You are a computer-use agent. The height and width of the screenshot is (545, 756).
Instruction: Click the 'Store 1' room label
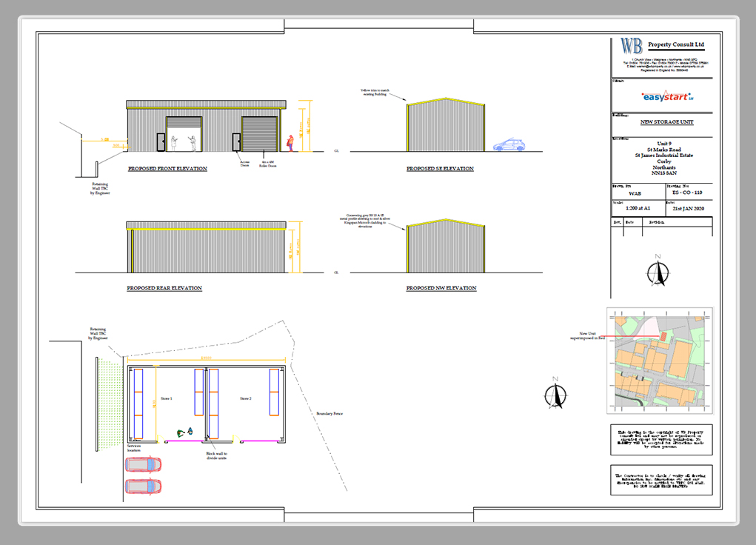click(167, 399)
